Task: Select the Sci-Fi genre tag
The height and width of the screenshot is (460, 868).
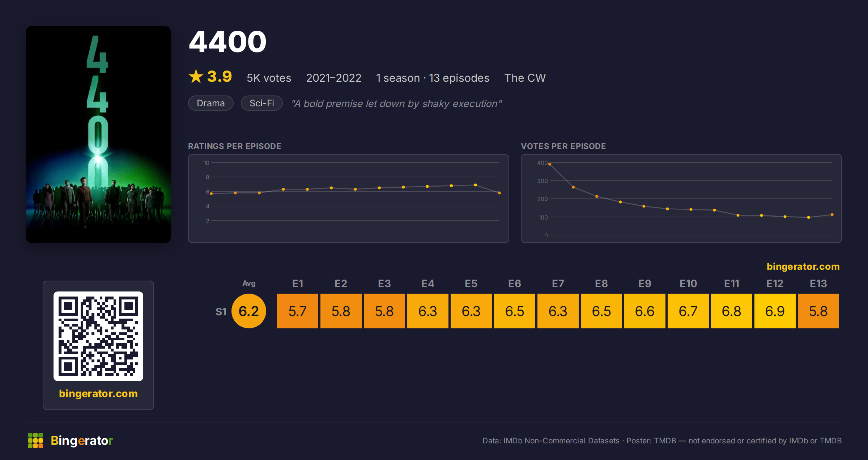Action: click(x=262, y=103)
